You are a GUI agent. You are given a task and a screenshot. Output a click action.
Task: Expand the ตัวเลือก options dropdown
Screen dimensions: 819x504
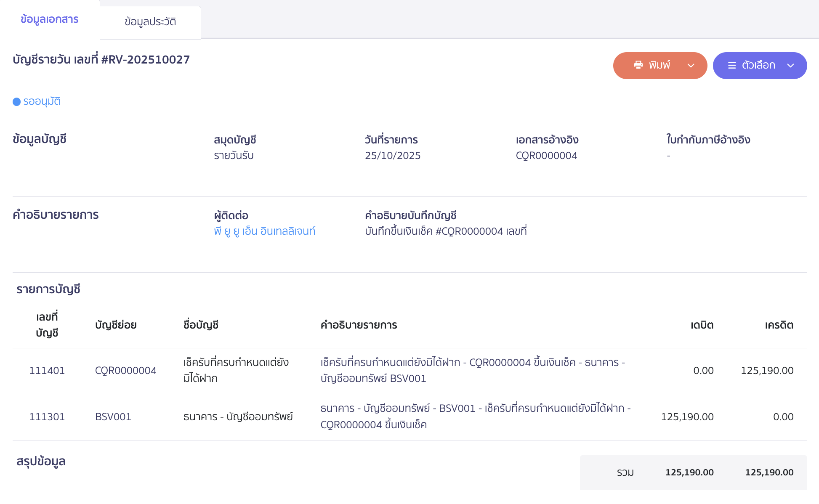791,66
